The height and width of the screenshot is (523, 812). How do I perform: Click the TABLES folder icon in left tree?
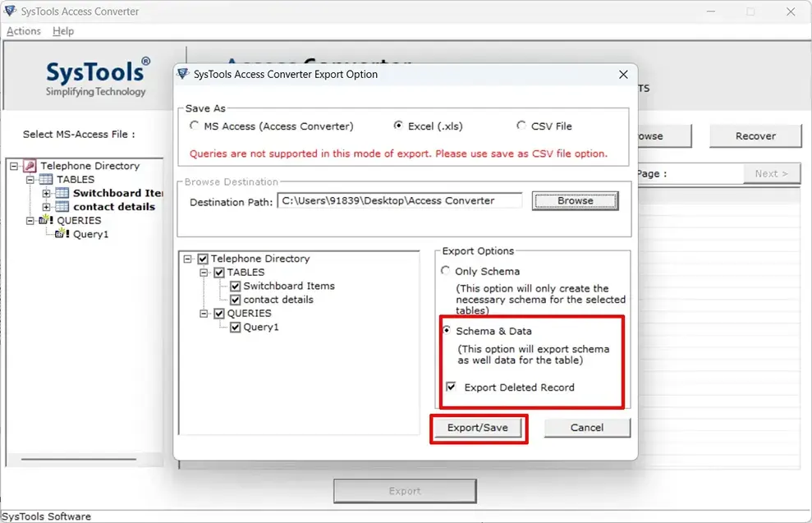(x=46, y=180)
